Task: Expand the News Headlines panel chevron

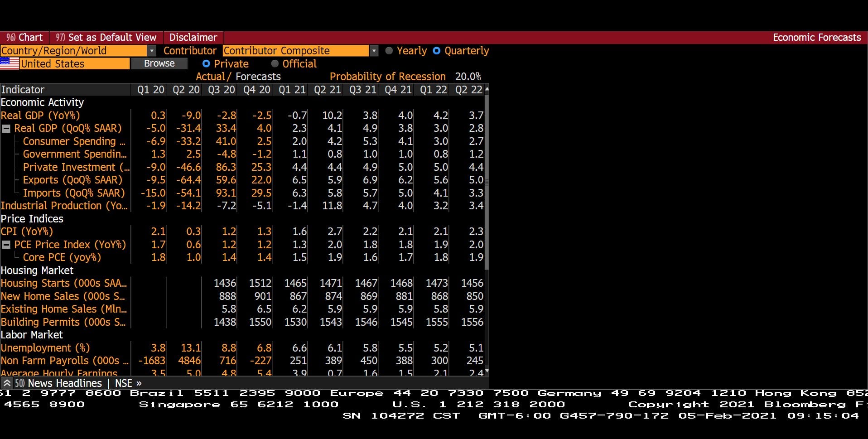Action: 7,383
